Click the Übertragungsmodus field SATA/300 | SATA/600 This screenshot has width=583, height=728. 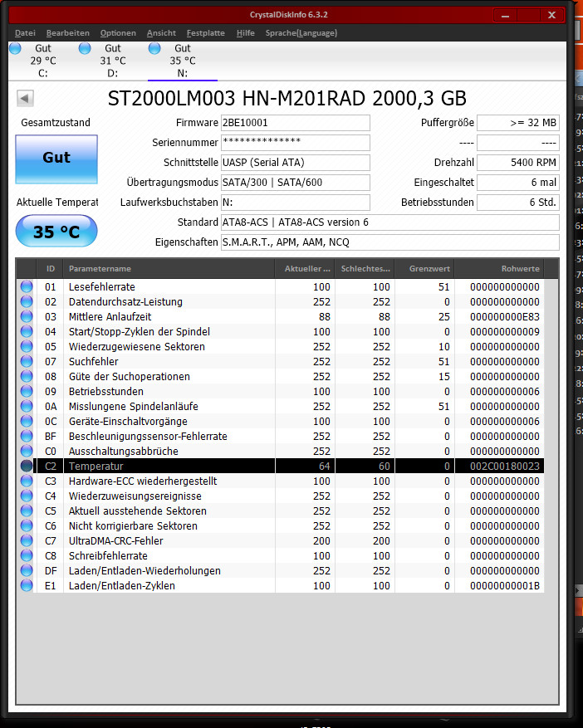pos(296,183)
